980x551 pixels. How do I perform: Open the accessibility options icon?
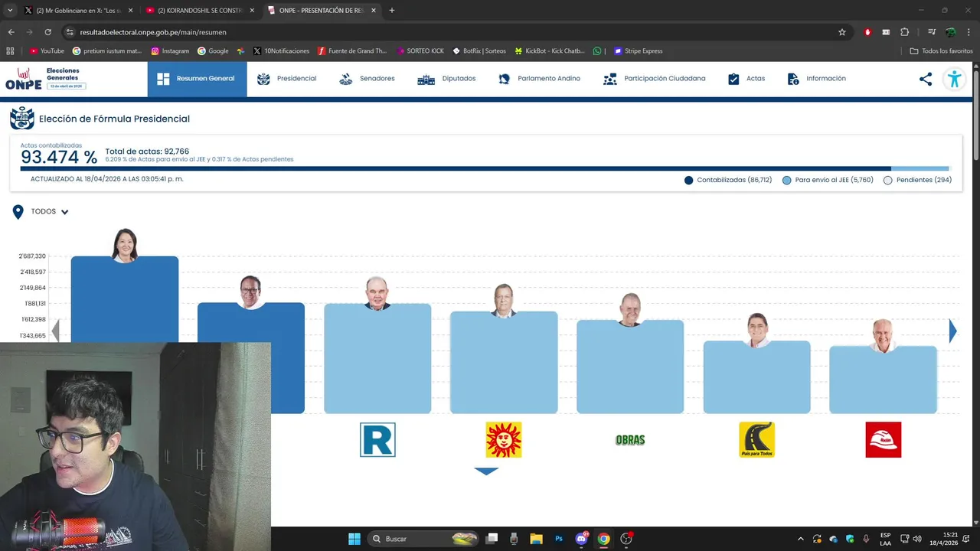coord(954,79)
